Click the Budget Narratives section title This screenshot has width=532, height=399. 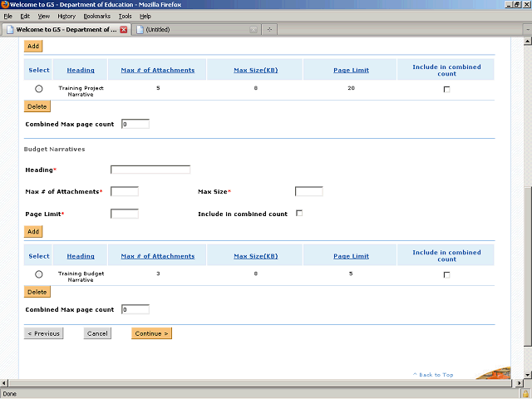click(x=54, y=150)
